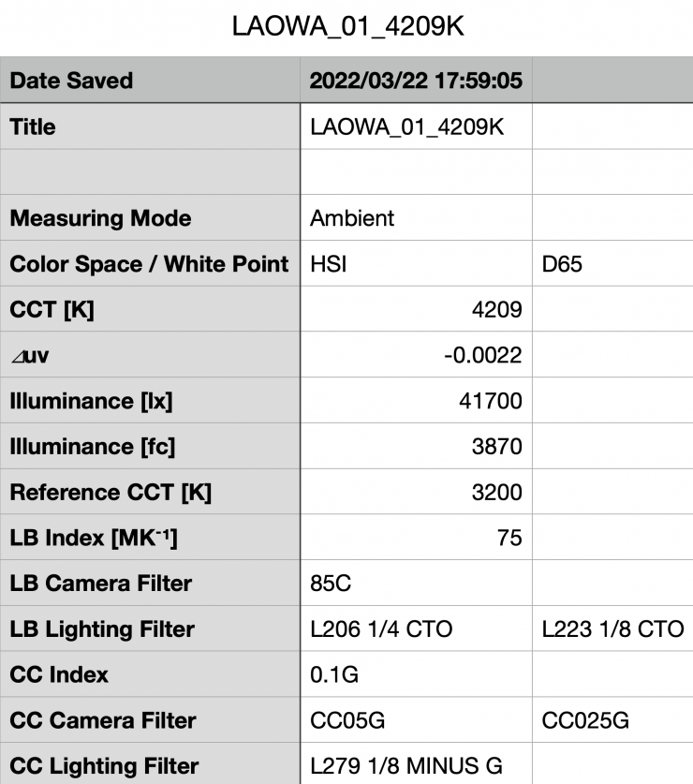Click the LB Index value 75
Screen dimensions: 693x784
tap(416, 538)
